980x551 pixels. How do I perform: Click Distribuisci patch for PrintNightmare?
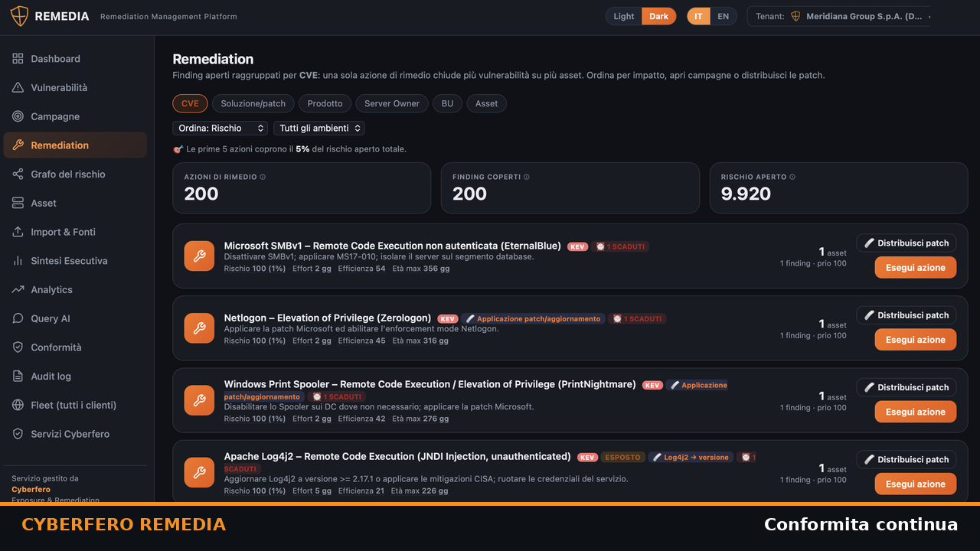pyautogui.click(x=906, y=387)
